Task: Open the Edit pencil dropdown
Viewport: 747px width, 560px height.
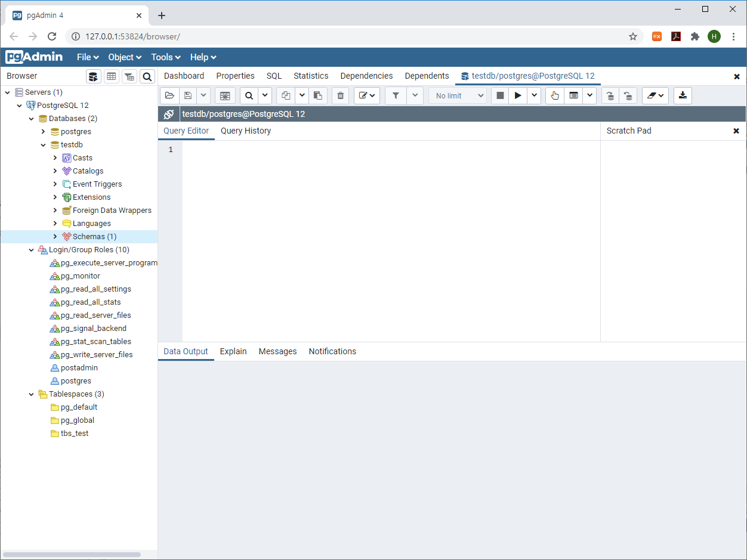Action: 367,95
